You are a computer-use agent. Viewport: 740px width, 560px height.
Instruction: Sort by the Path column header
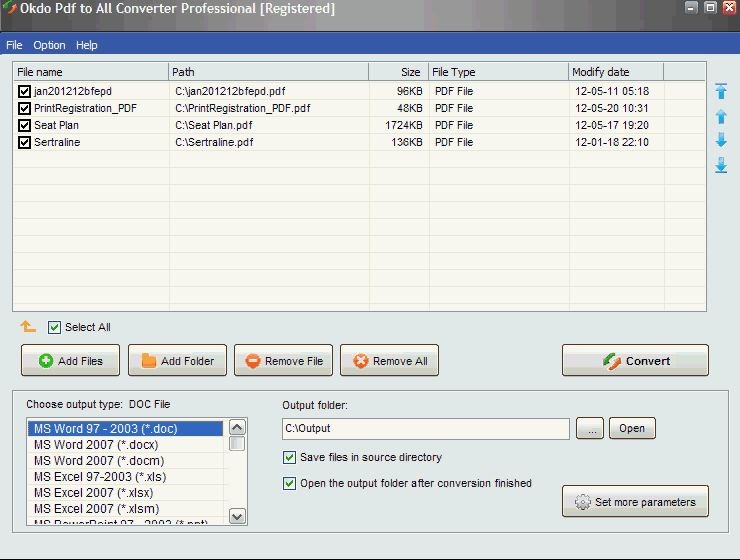[268, 72]
